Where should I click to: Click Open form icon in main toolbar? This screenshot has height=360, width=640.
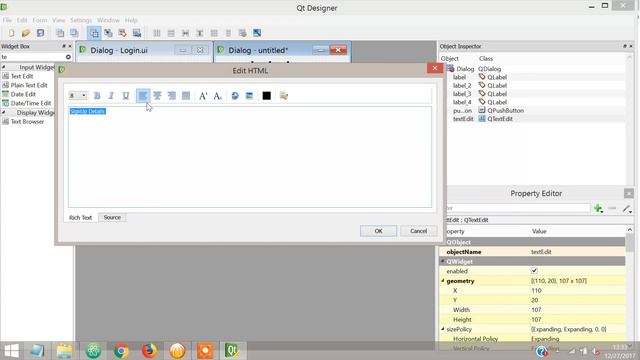[26, 33]
